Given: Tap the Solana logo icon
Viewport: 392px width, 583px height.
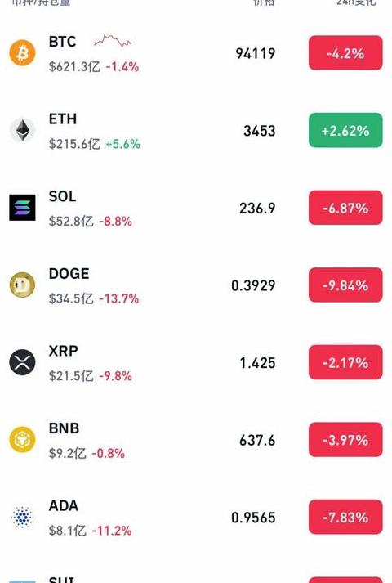Looking at the screenshot, I should pos(22,208).
